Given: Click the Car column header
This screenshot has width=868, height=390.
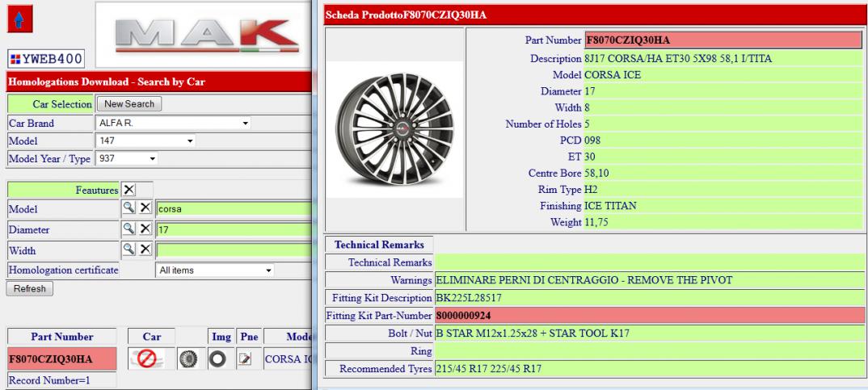Looking at the screenshot, I should [x=152, y=337].
